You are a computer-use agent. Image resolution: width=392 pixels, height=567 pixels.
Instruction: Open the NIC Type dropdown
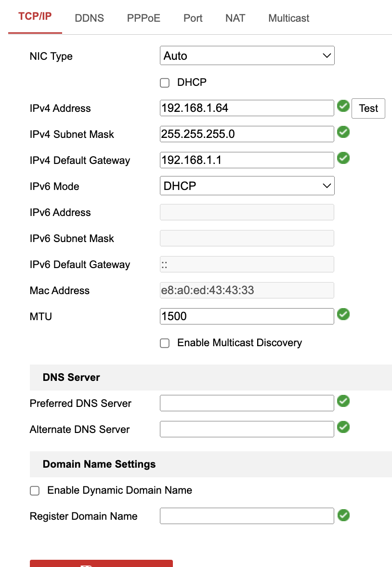tap(247, 56)
